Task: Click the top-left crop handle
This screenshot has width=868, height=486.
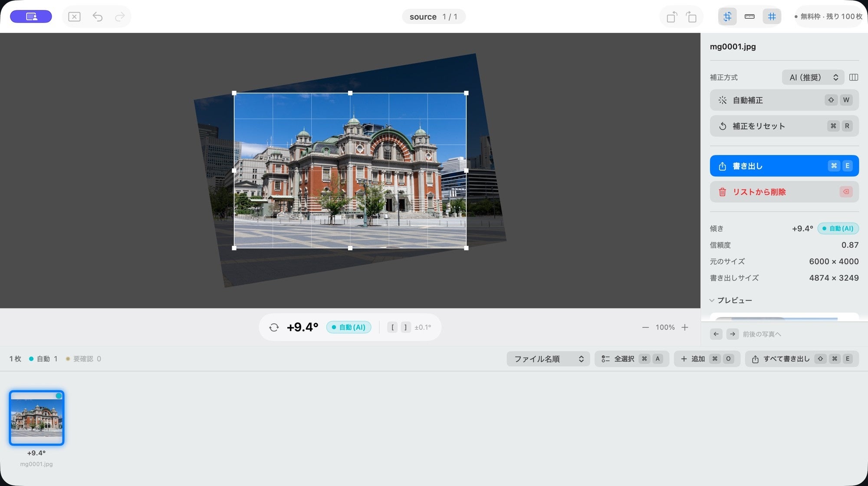Action: pyautogui.click(x=234, y=93)
